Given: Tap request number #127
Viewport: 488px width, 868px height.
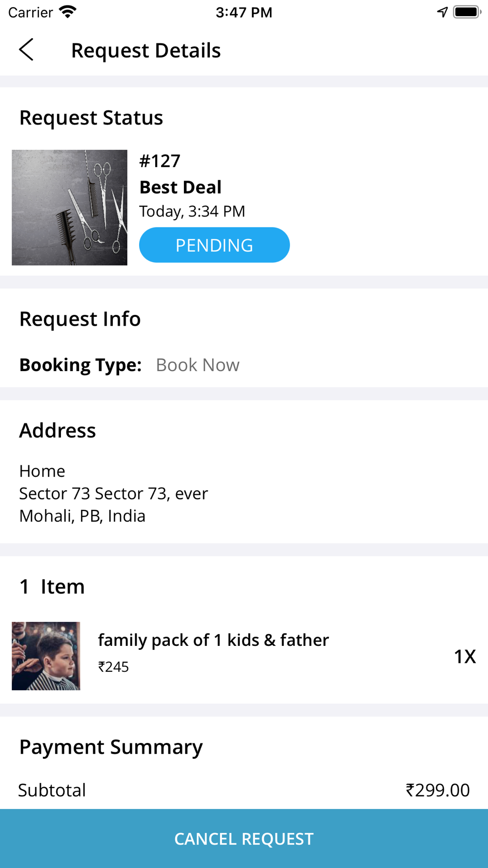Looking at the screenshot, I should pyautogui.click(x=160, y=161).
